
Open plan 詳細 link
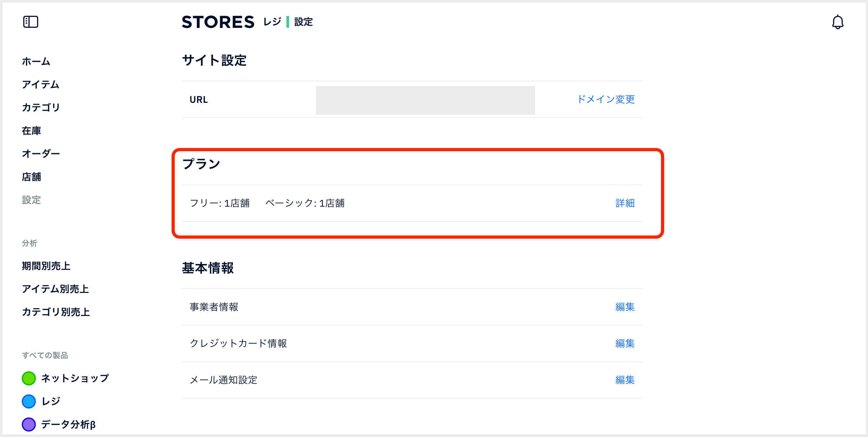[x=625, y=203]
